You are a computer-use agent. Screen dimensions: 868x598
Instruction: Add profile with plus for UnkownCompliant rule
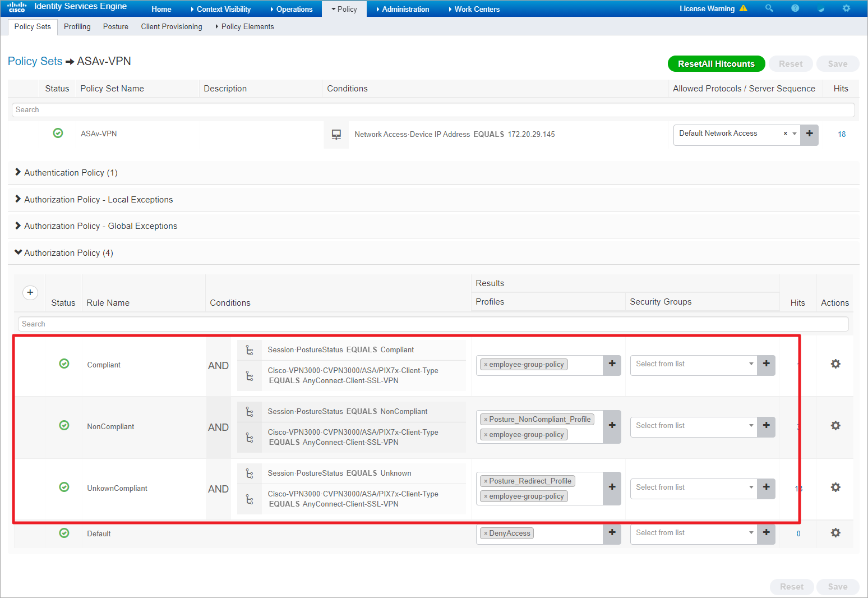612,488
